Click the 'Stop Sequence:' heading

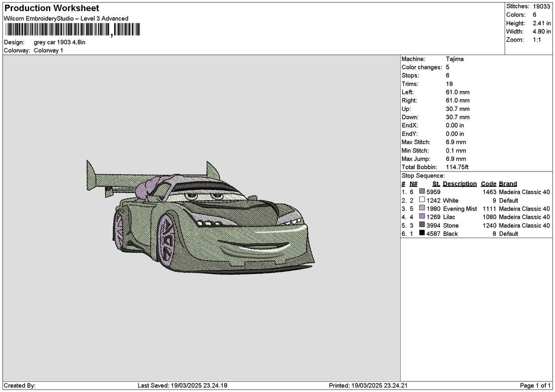click(x=423, y=176)
